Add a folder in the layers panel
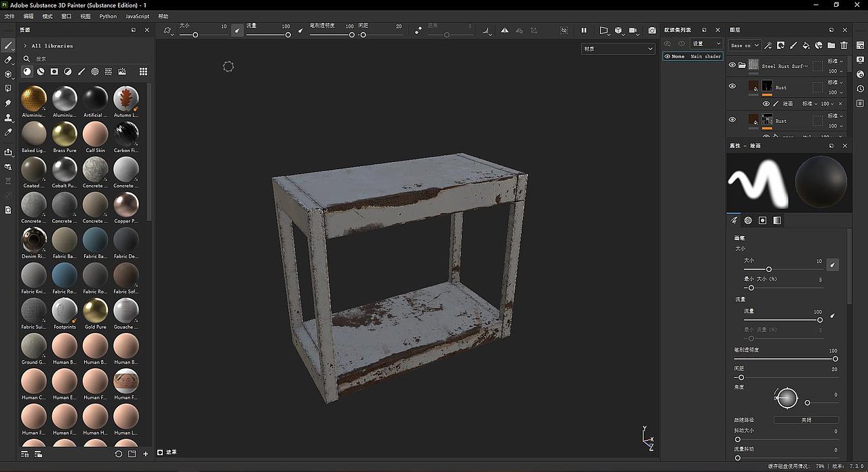Screen dimensions: 868x472 831,45
